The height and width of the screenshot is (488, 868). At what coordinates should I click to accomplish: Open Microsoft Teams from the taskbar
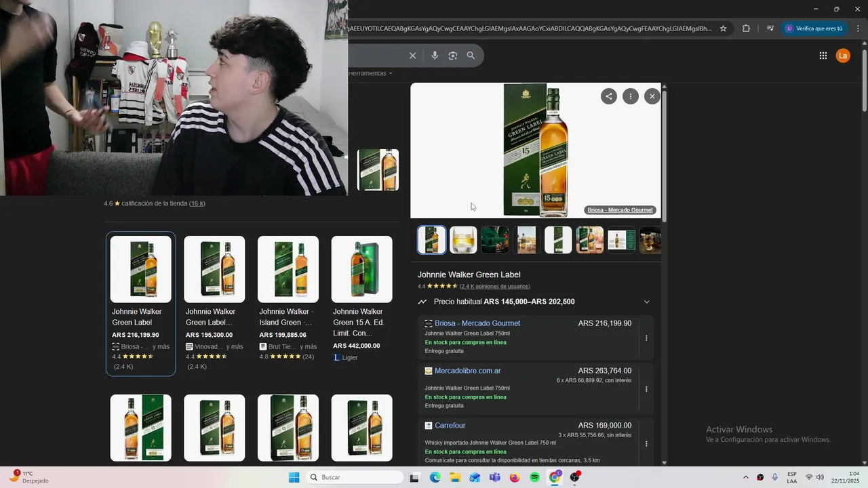[x=494, y=477]
